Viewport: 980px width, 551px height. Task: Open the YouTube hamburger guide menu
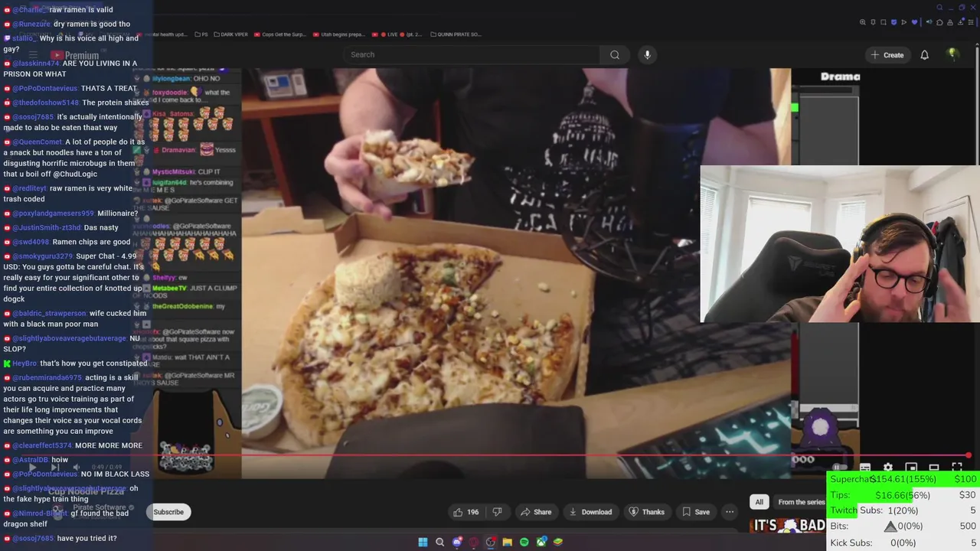[x=33, y=55]
